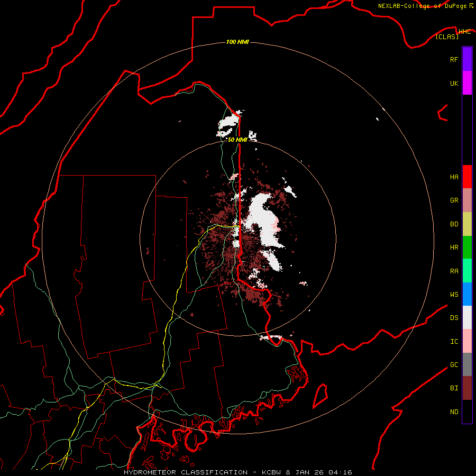The image size is (476, 476).
Task: Click the HA legend label
Action: click(x=454, y=177)
